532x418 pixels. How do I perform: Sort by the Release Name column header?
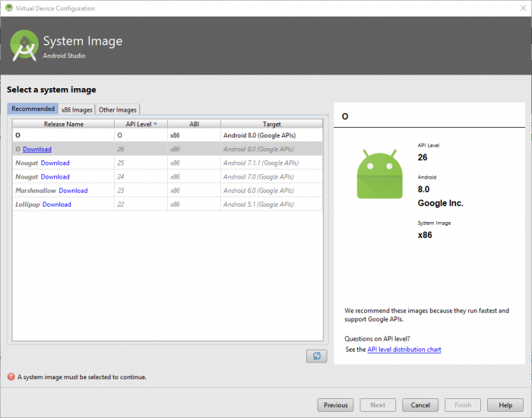[x=63, y=124]
